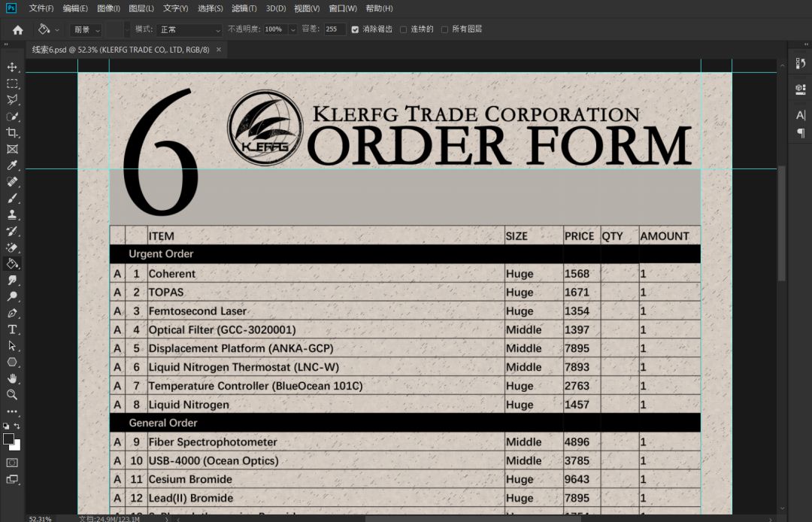Activate the Hand tool
Screen dimensions: 812x522
point(12,378)
